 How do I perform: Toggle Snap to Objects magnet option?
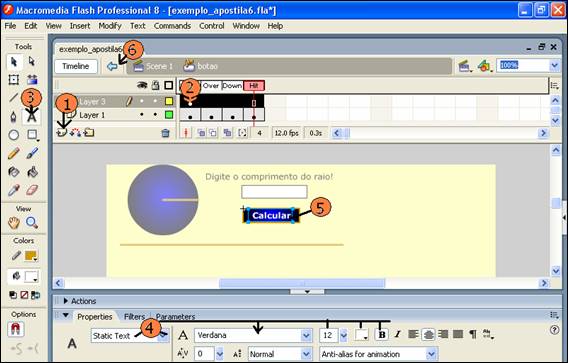coord(15,329)
